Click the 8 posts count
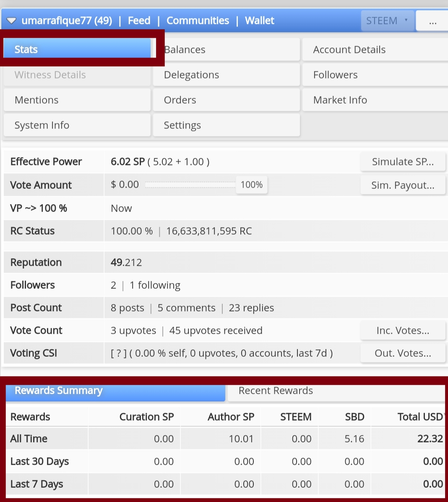The width and height of the screenshot is (448, 502). pyautogui.click(x=128, y=308)
